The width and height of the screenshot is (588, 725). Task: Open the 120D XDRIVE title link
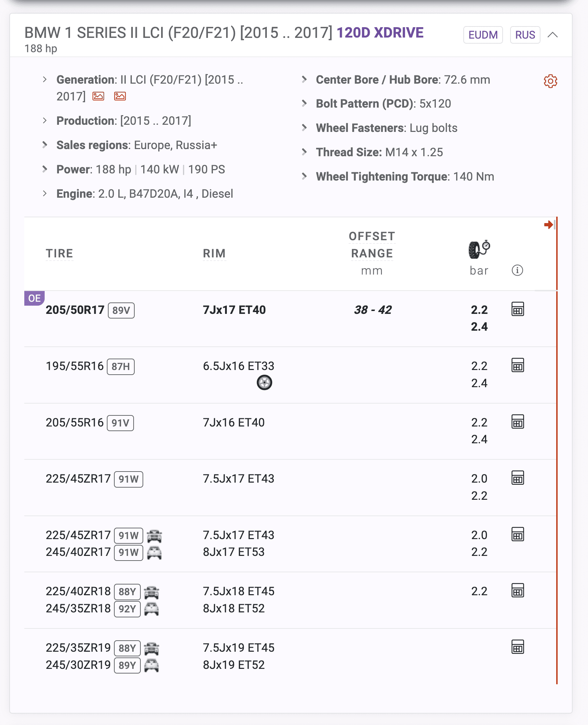[380, 33]
